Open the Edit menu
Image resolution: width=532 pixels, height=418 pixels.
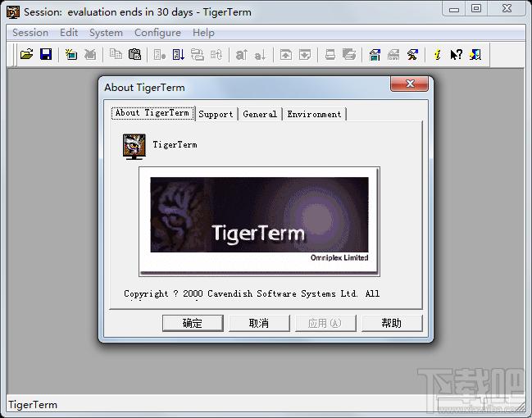(69, 33)
